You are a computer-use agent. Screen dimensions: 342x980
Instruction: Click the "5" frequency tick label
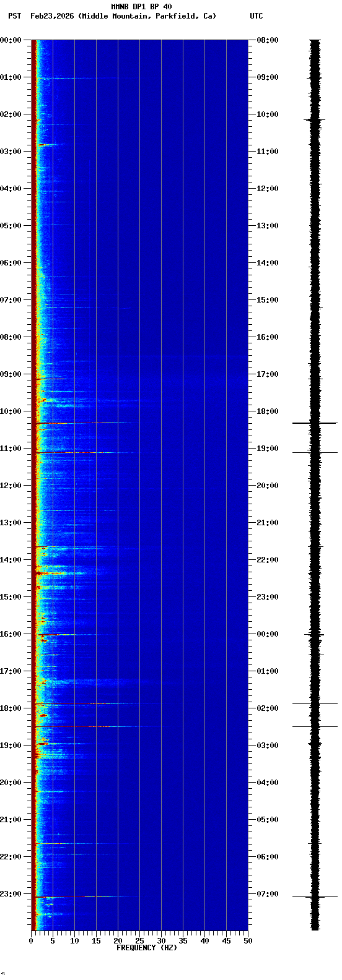[53, 941]
